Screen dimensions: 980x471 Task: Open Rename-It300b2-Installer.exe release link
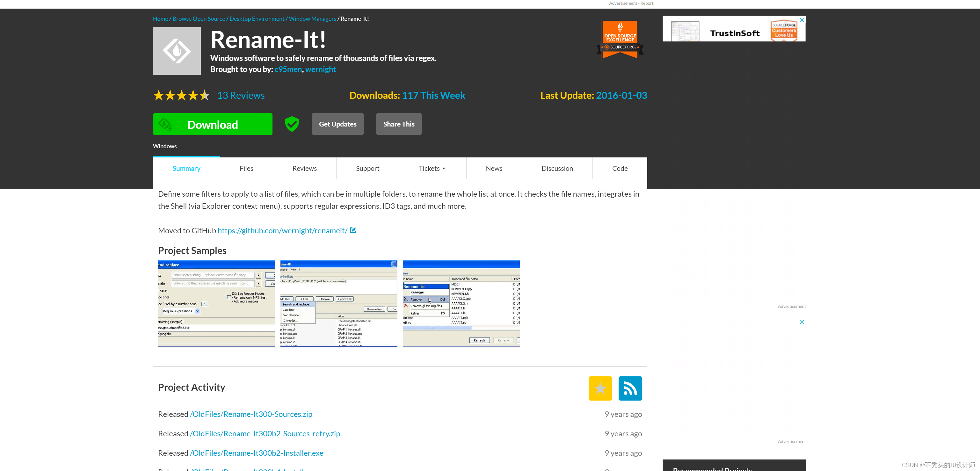tap(257, 453)
